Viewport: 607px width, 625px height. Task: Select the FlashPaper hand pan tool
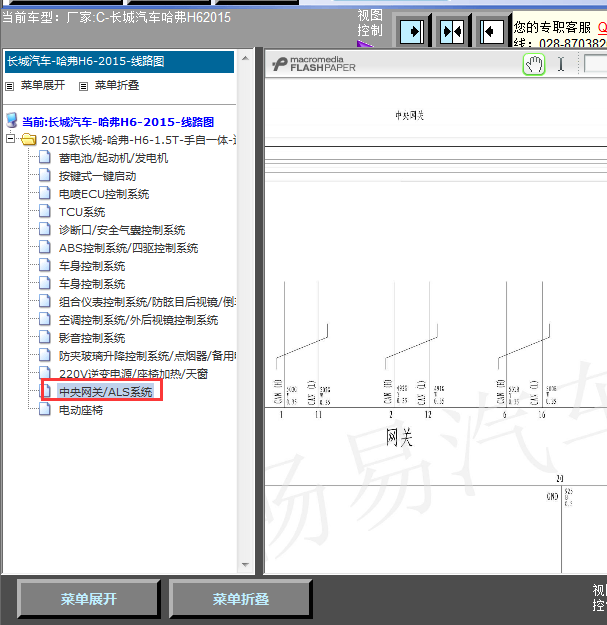(534, 64)
